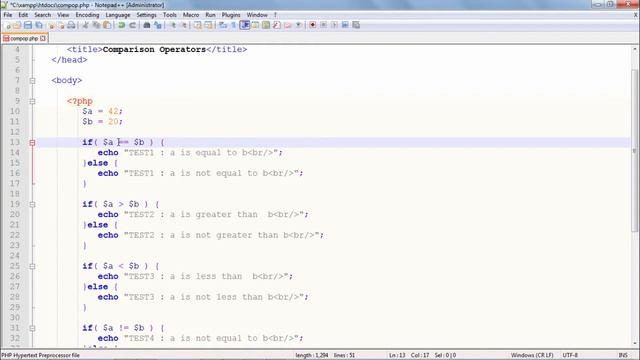Click UTF-8 encoding in status bar

(x=570, y=355)
